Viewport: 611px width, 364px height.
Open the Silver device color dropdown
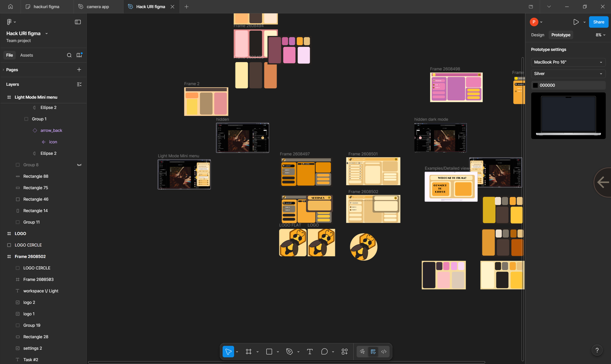coord(568,74)
